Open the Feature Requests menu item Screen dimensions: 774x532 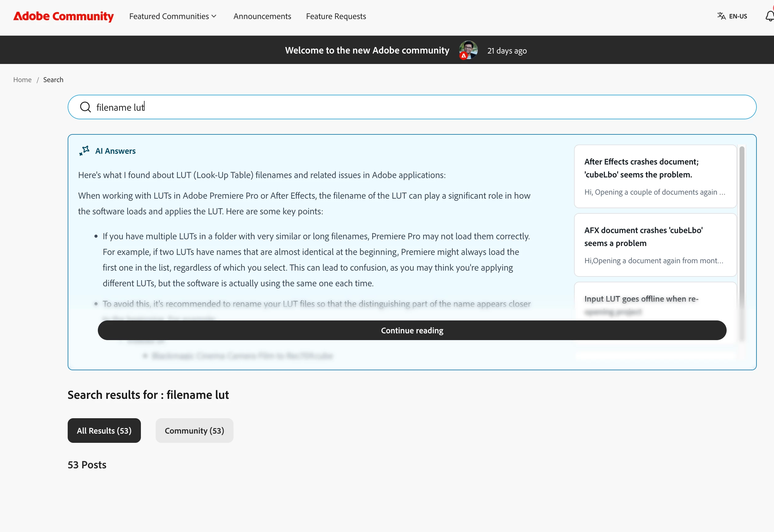click(x=336, y=16)
